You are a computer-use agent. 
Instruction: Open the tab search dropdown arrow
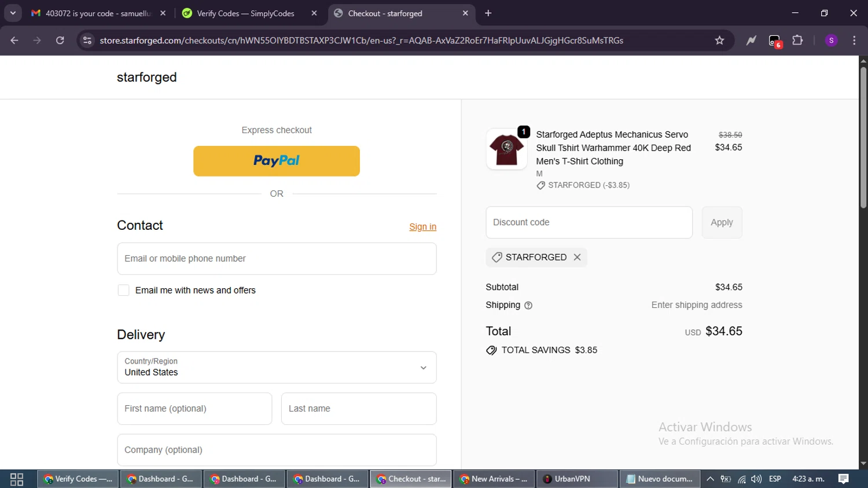click(x=13, y=13)
